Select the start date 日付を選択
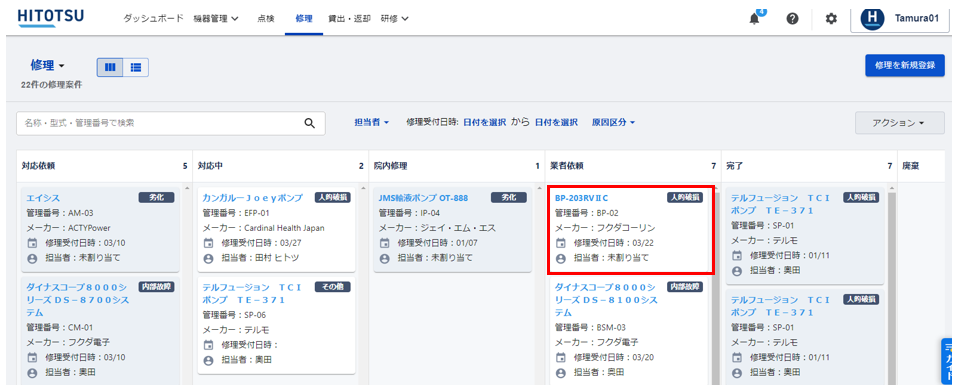 (x=484, y=122)
